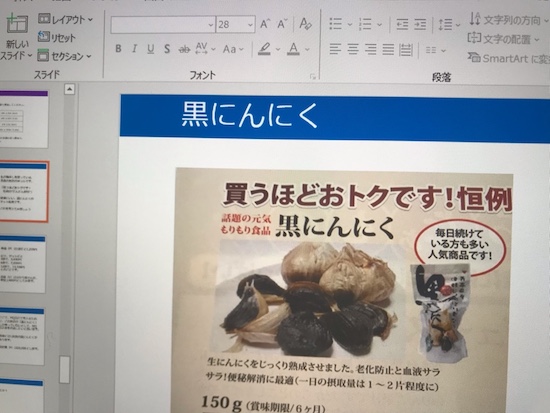The width and height of the screenshot is (550, 413).
Task: Expand the font name dropdown arrow
Action: (x=211, y=25)
